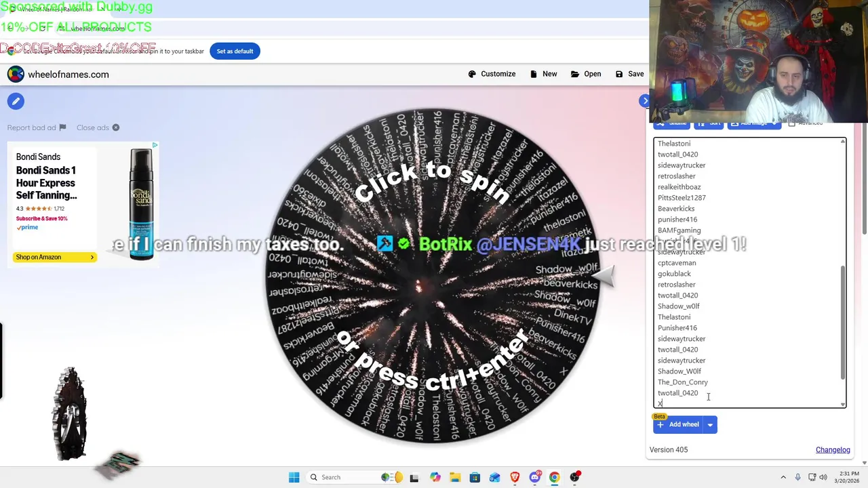Image resolution: width=868 pixels, height=488 pixels.
Task: Toggle the Advanced checkbox
Action: coord(791,123)
